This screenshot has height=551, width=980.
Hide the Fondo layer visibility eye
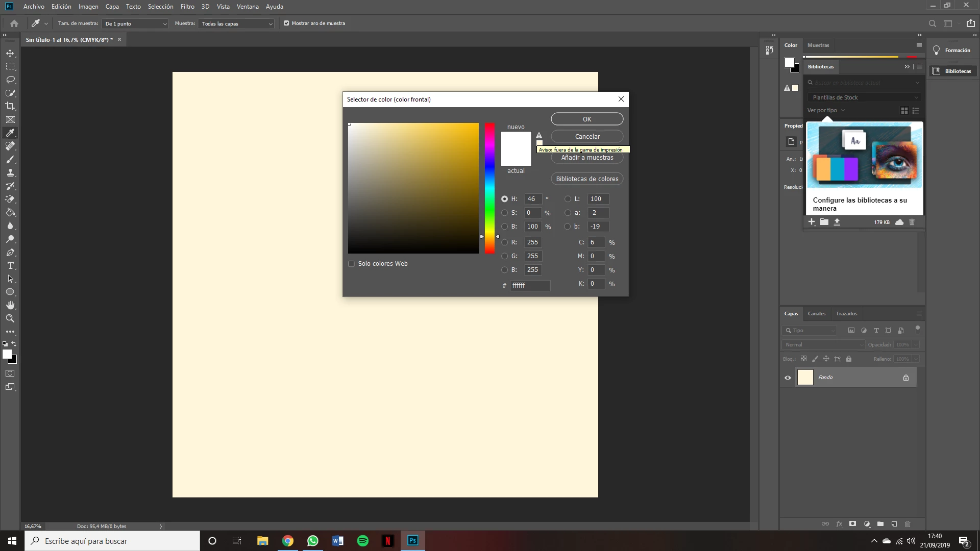pyautogui.click(x=788, y=378)
